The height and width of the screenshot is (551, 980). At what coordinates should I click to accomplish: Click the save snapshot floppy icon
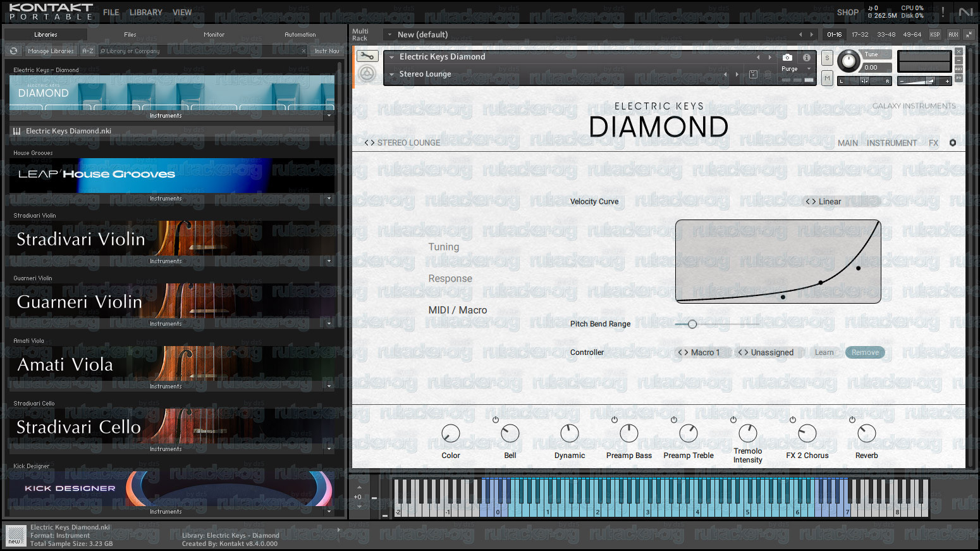point(753,74)
